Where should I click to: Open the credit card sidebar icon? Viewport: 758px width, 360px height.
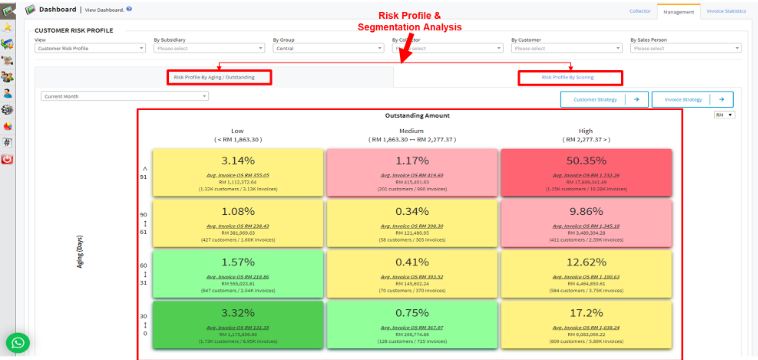tap(7, 44)
